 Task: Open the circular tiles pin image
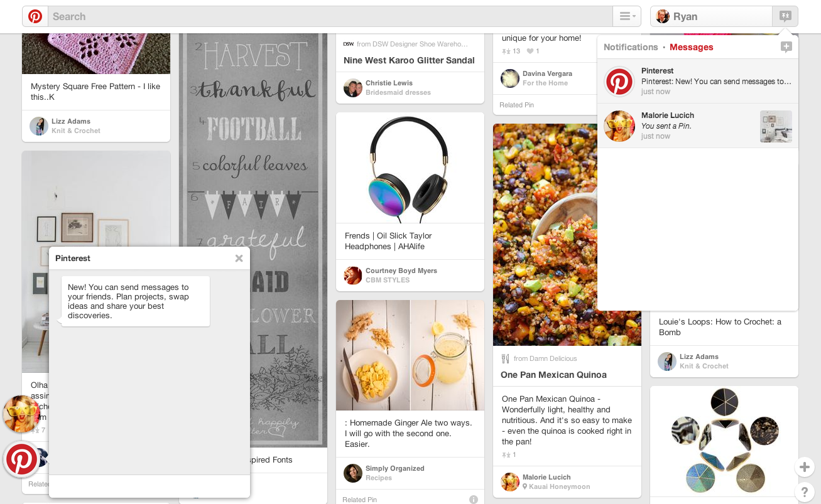click(724, 442)
